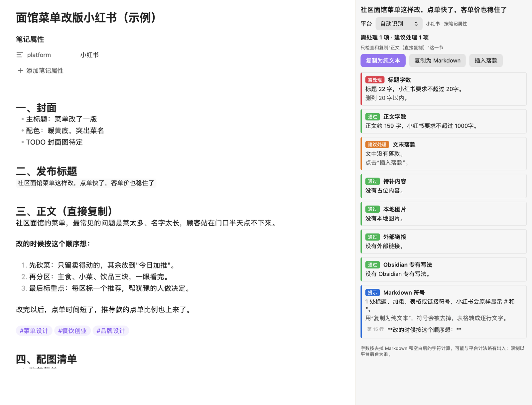
Task: Click the 复制为 Markdown button
Action: click(437, 60)
